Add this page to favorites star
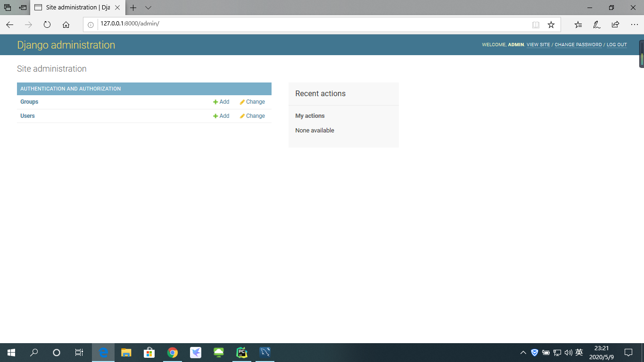The width and height of the screenshot is (644, 362). tap(551, 25)
